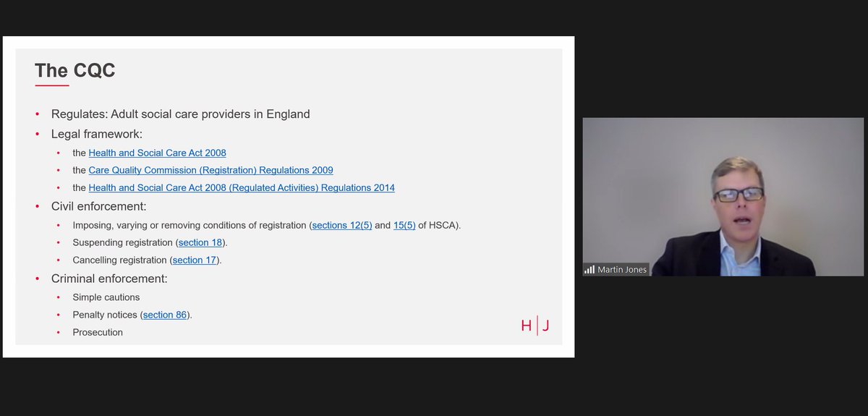Click the slide title 'The CQC'
The height and width of the screenshot is (416, 868).
[x=75, y=70]
